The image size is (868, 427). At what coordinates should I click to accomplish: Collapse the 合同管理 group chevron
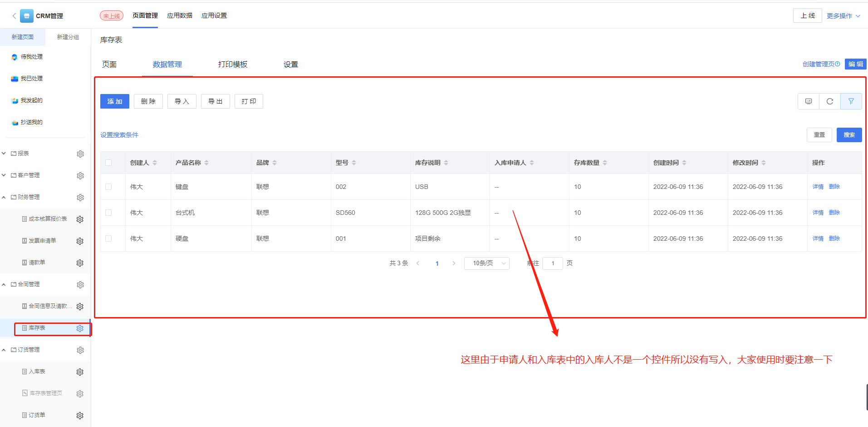pos(4,284)
